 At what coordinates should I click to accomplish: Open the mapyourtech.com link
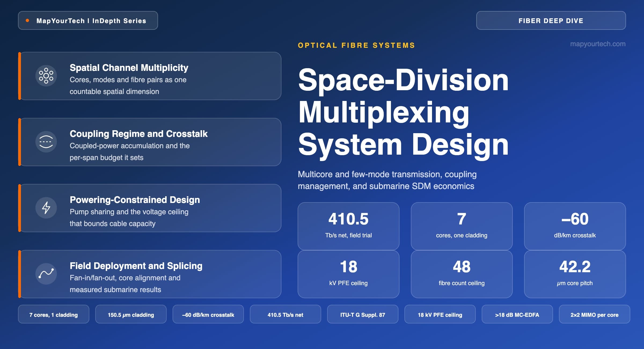(598, 44)
